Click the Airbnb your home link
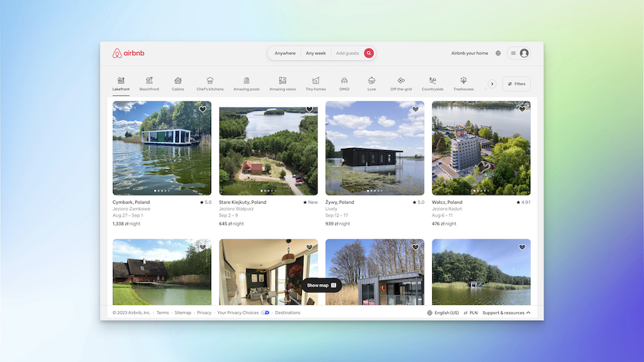Image resolution: width=644 pixels, height=362 pixels. click(x=469, y=53)
